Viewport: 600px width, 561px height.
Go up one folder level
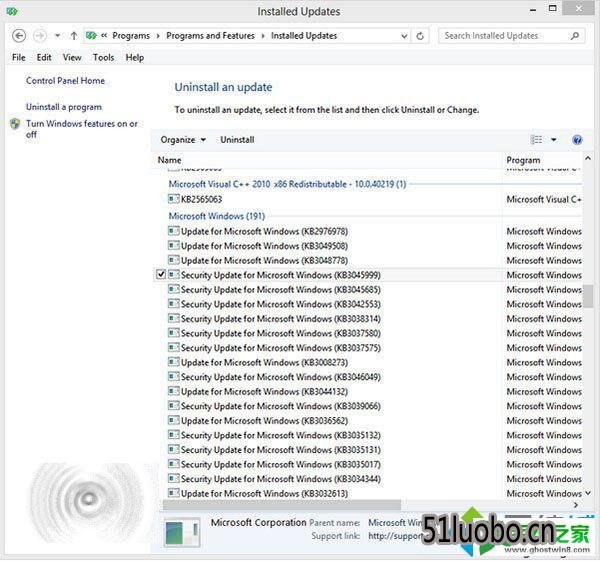point(74,36)
